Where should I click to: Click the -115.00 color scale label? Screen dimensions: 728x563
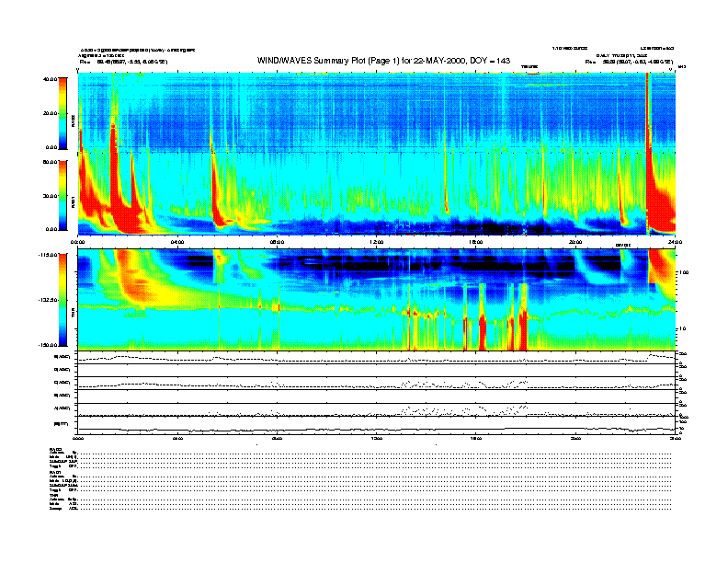click(45, 257)
